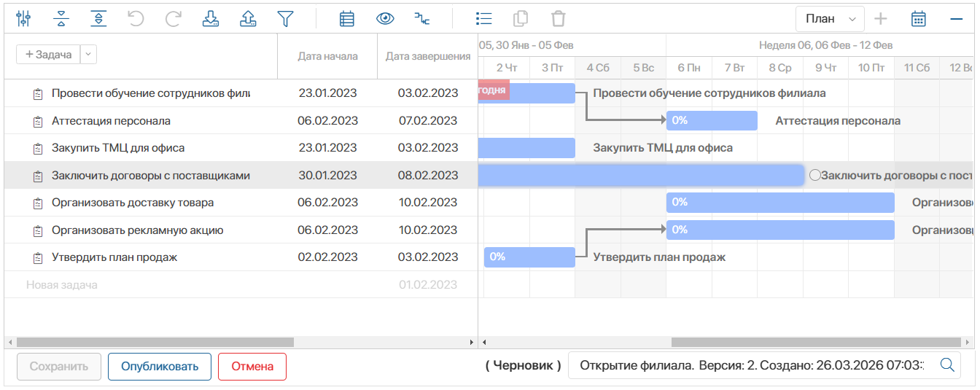980x390 pixels.
Task: Click the trash delete icon
Action: (x=558, y=18)
